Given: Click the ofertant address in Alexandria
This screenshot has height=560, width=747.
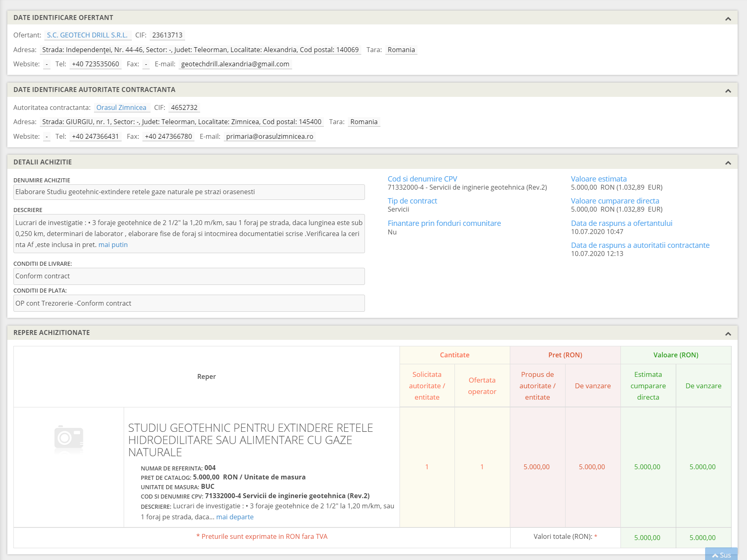Looking at the screenshot, I should (201, 50).
